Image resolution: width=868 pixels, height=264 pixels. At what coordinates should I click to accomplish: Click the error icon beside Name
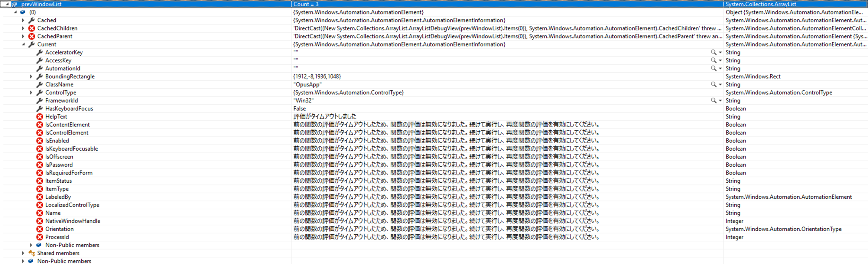point(40,213)
